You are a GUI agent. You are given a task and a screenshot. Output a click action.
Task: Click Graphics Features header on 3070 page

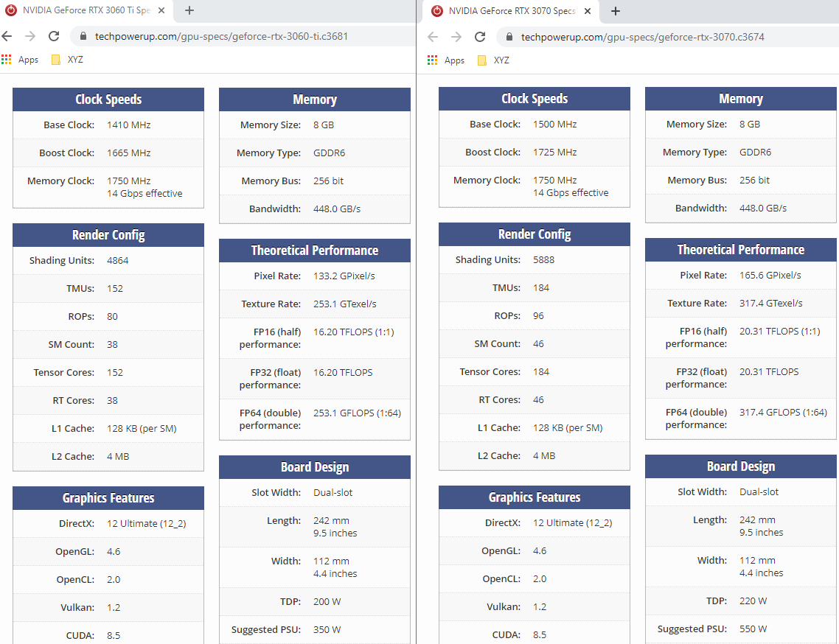[534, 497]
